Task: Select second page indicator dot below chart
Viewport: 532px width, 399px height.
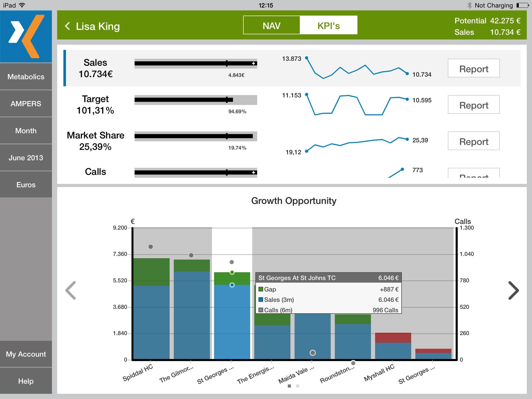Action: [x=298, y=386]
